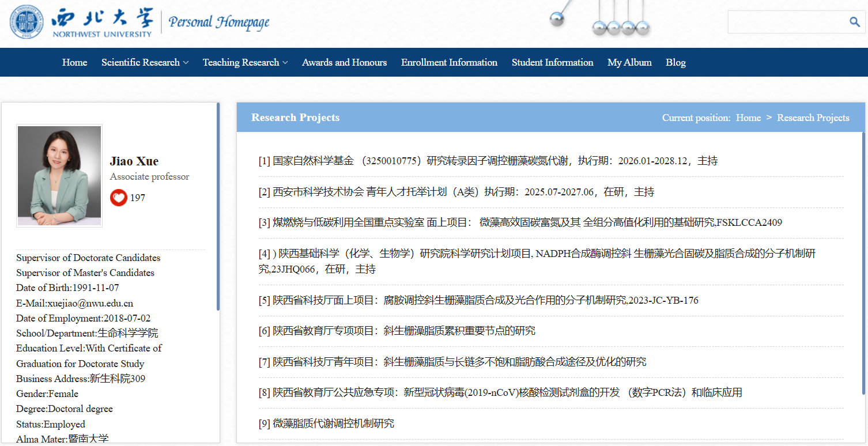The width and height of the screenshot is (868, 446).
Task: Open My Album from navigation bar
Action: point(629,62)
